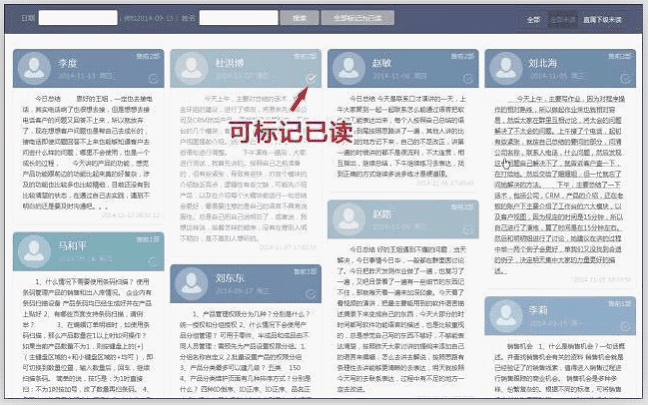The height and width of the screenshot is (406, 649).
Task: Click the 搜索 search button
Action: [x=300, y=18]
